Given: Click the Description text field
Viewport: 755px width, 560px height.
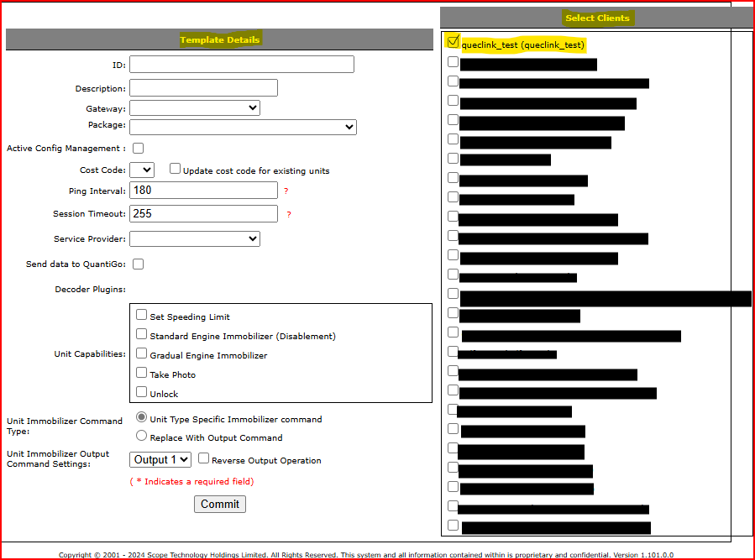Looking at the screenshot, I should [x=204, y=88].
